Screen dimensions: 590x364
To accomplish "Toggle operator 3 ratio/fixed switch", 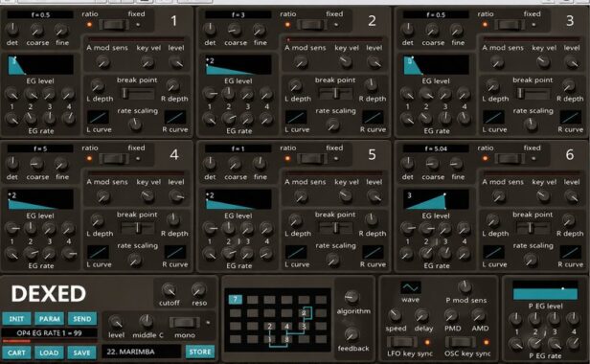I will pos(510,25).
